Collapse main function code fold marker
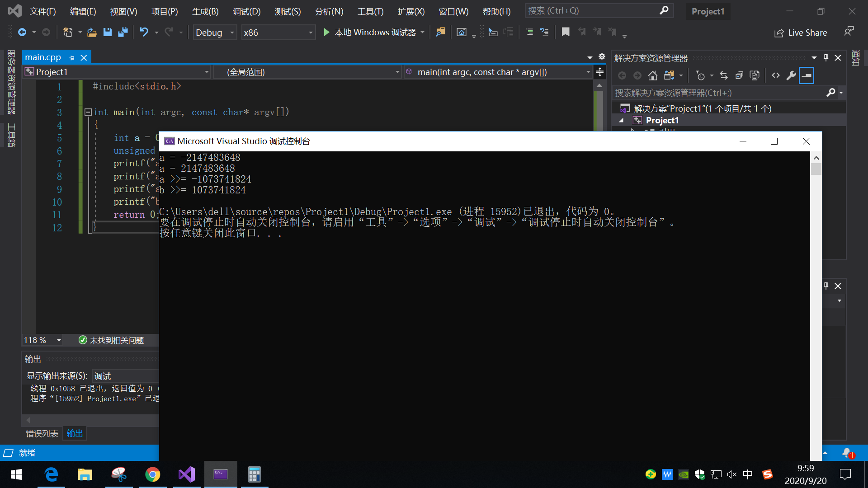Viewport: 868px width, 488px height. pyautogui.click(x=88, y=112)
